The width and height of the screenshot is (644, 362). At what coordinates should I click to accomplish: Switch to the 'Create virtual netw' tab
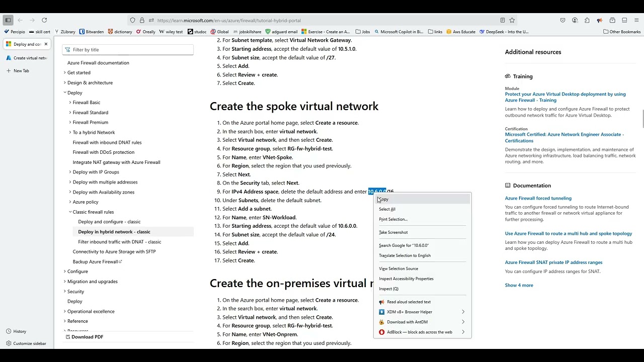[27, 58]
